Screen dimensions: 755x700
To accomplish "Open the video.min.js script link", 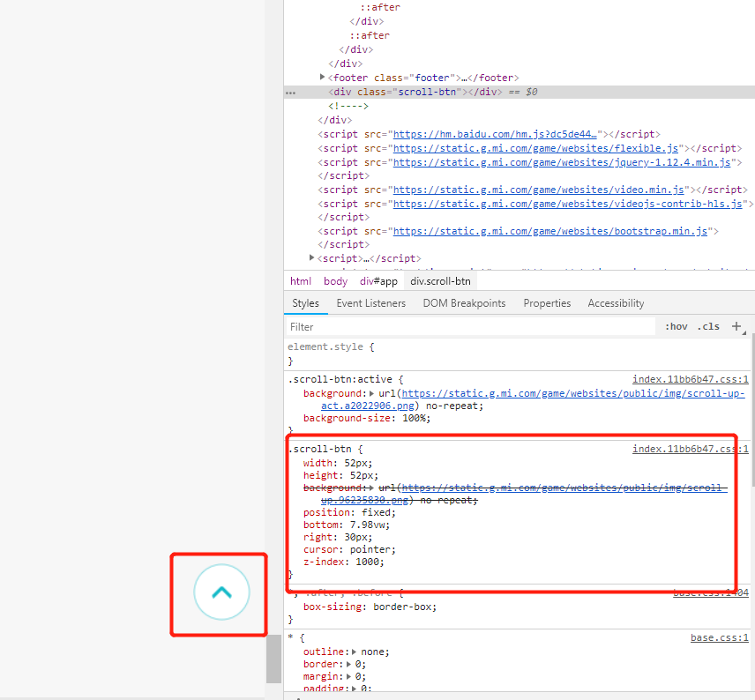I will point(539,190).
